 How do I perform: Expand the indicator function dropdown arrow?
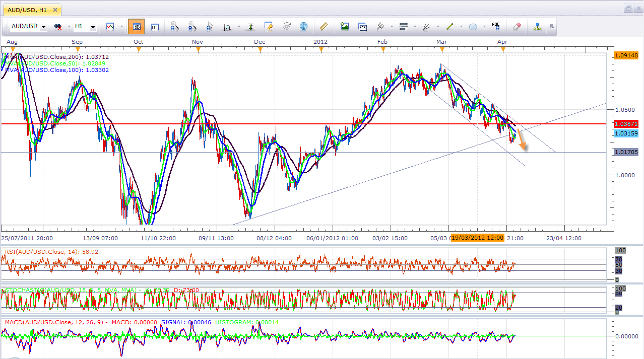pos(391,27)
